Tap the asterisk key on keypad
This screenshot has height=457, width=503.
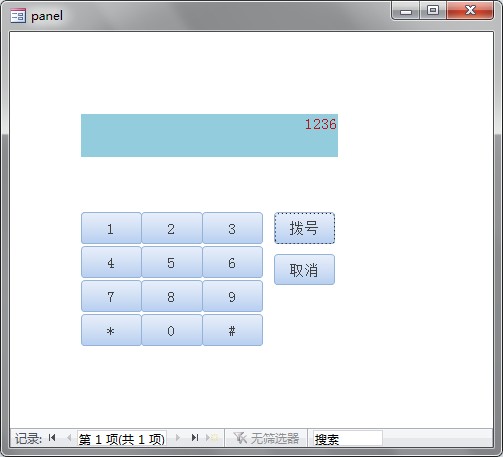coord(111,330)
